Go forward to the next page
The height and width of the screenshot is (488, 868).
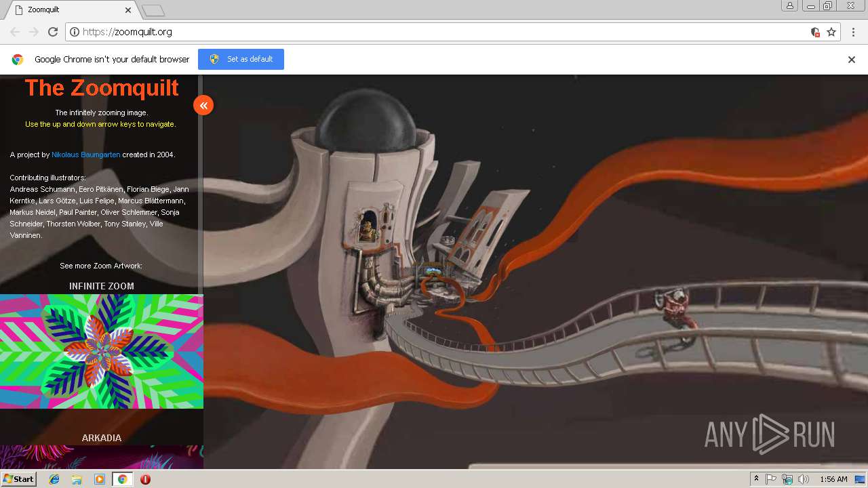[x=34, y=32]
